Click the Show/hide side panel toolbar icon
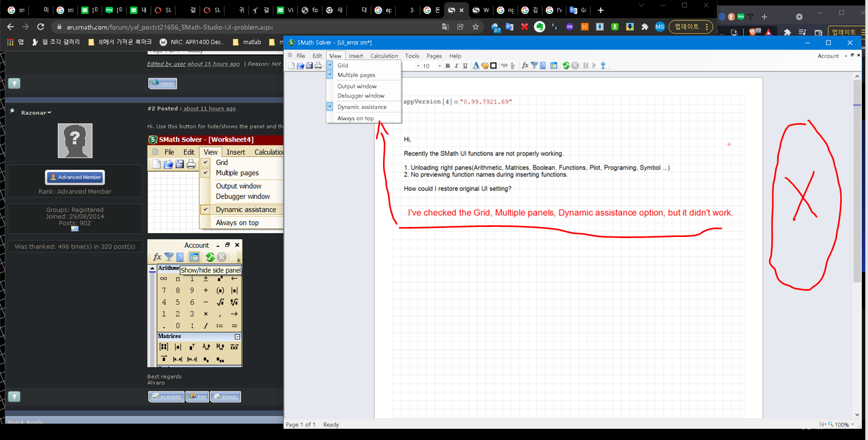868x440 pixels. [x=553, y=66]
